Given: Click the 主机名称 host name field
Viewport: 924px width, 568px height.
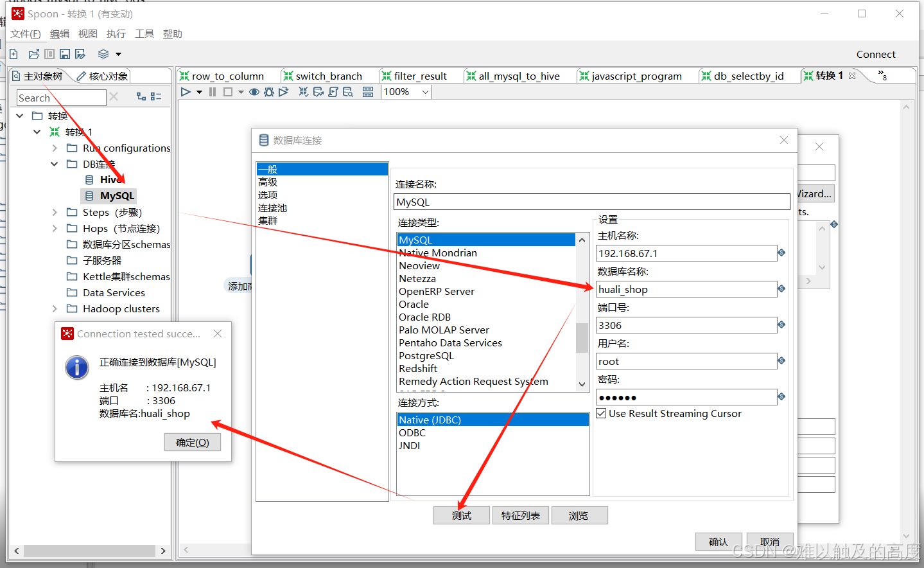Looking at the screenshot, I should click(x=686, y=253).
